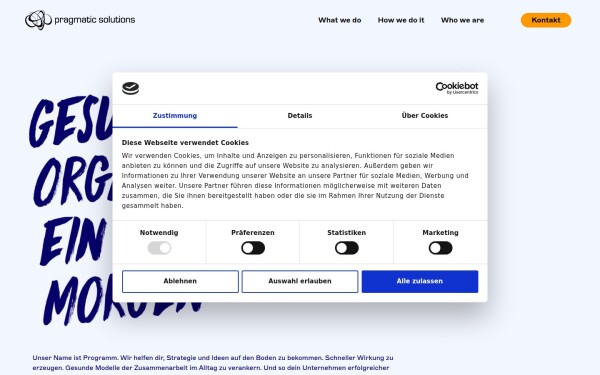The image size is (600, 375).
Task: Click the heading 'Diese Webseite verwendet Cookies'
Action: [x=185, y=143]
